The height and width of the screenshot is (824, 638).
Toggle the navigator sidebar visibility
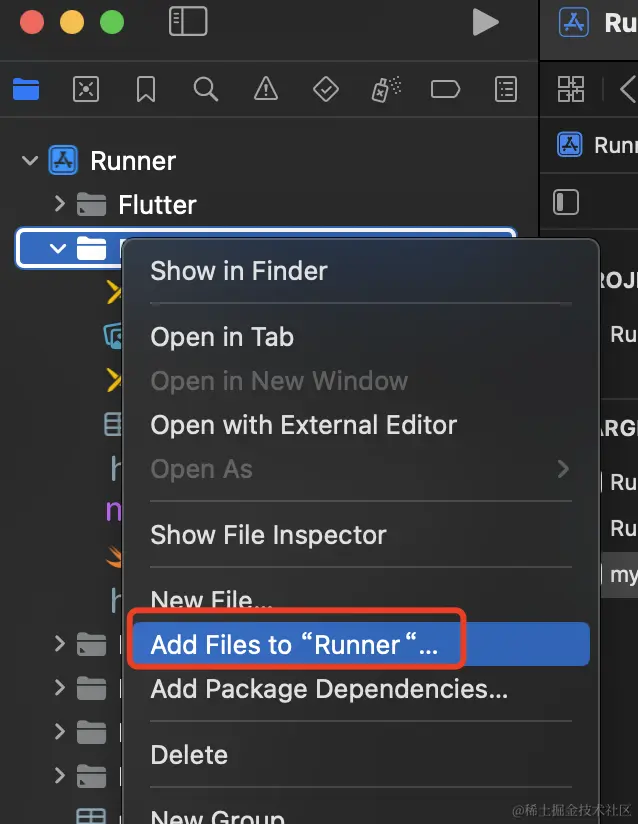(188, 22)
